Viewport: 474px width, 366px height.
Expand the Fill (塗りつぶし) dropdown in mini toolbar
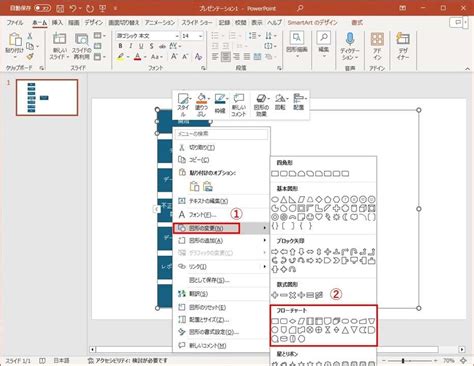(x=208, y=98)
